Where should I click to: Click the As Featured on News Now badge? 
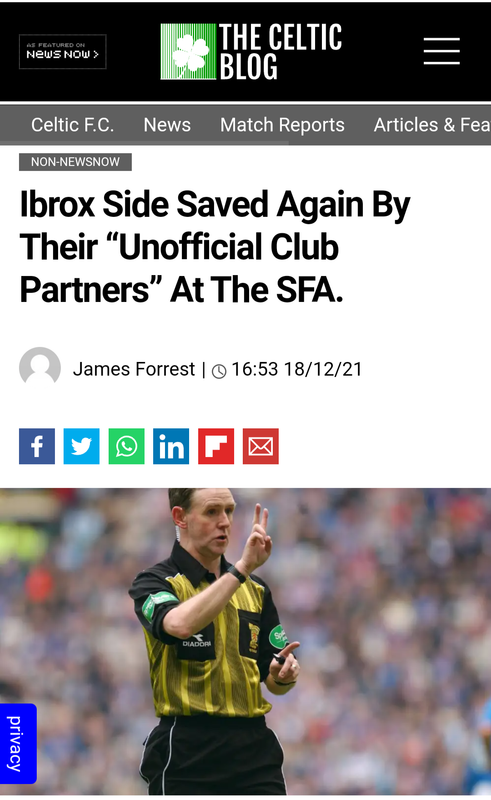click(x=62, y=52)
